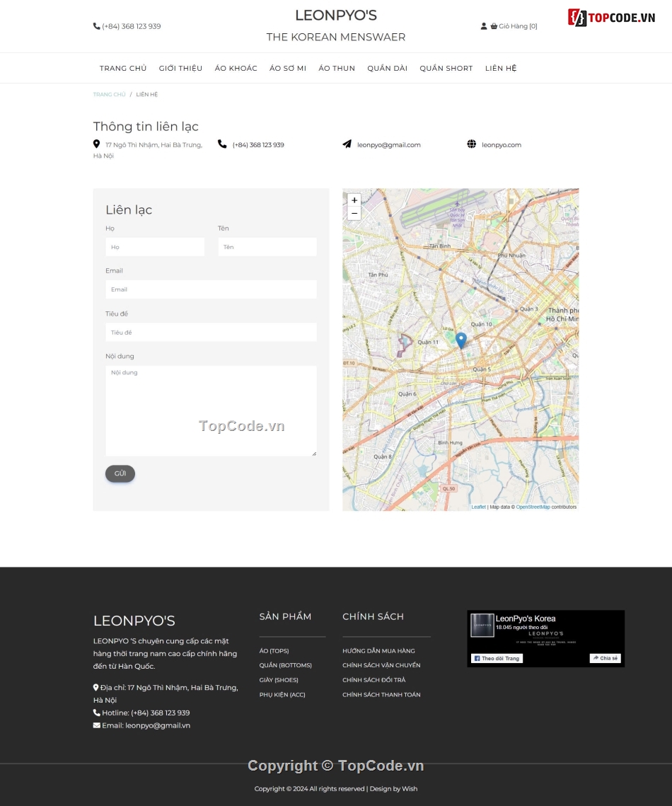Click footer email envelope icon
The image size is (672, 806).
(x=97, y=725)
